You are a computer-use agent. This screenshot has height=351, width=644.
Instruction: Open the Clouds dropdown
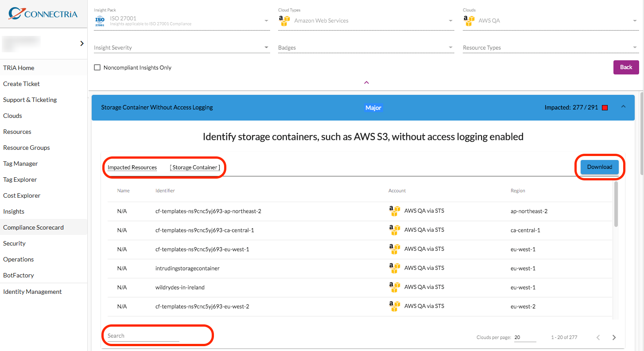tap(551, 21)
